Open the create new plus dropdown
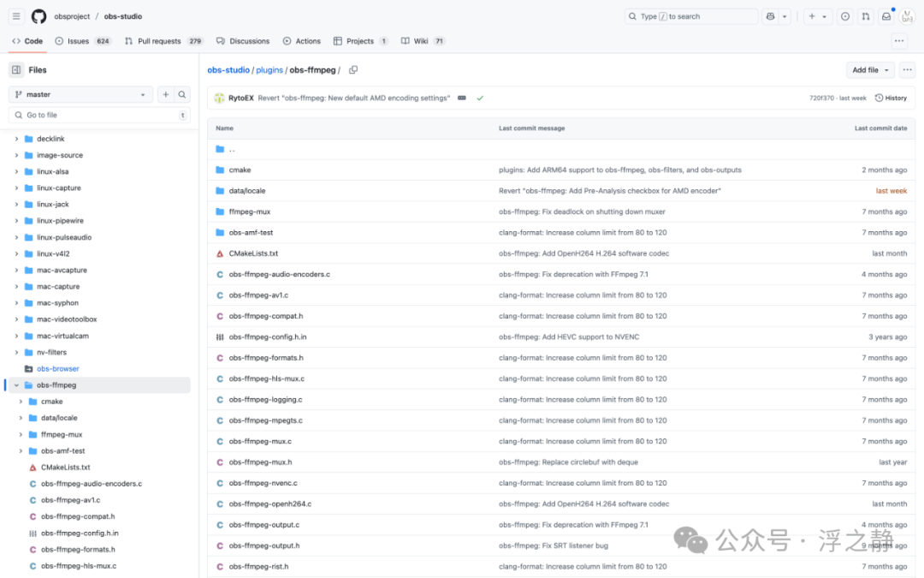 (817, 16)
